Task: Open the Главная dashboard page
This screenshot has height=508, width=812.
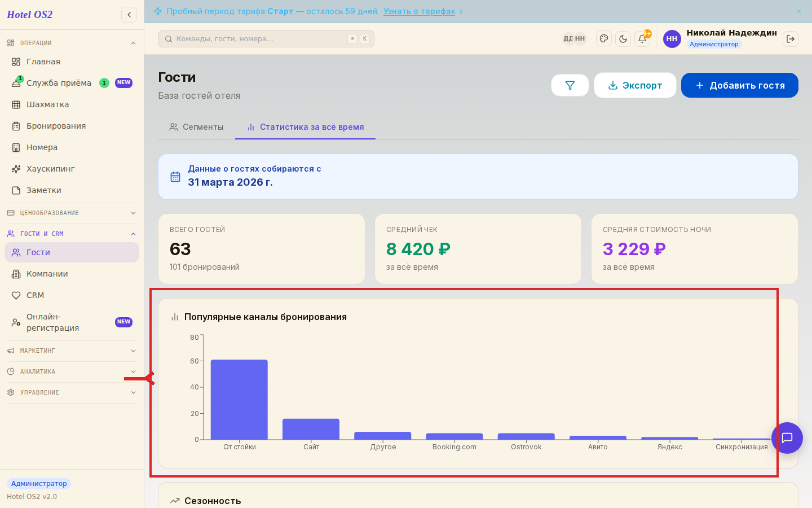Action: [72, 62]
